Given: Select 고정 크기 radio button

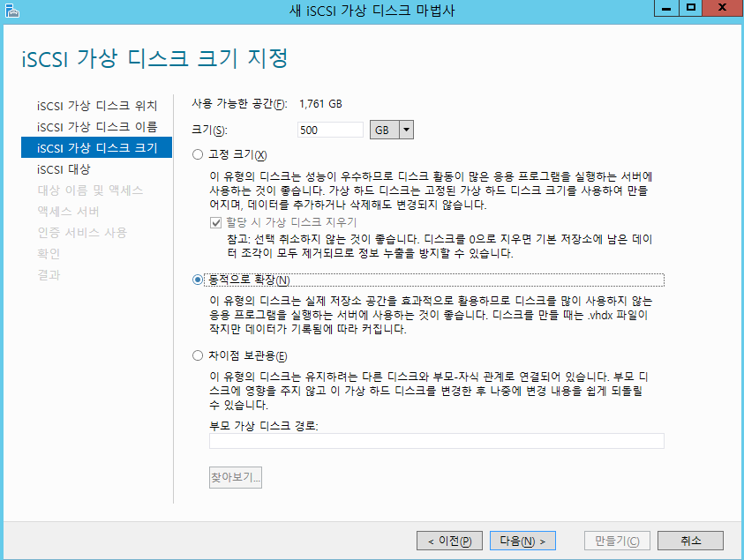Looking at the screenshot, I should point(198,155).
